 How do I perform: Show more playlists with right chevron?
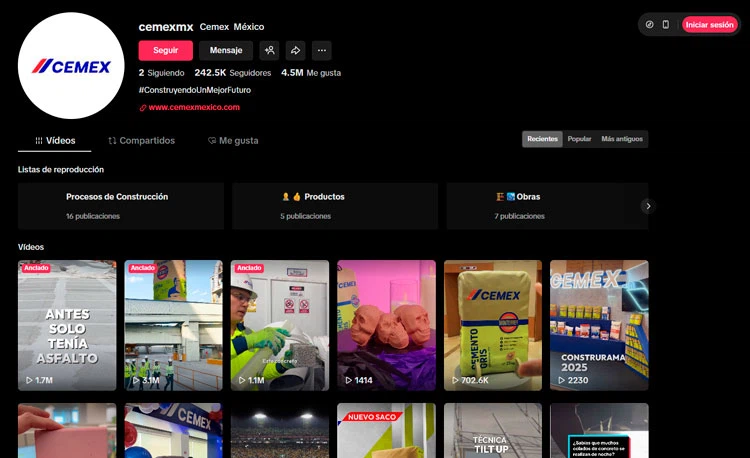[x=648, y=206]
